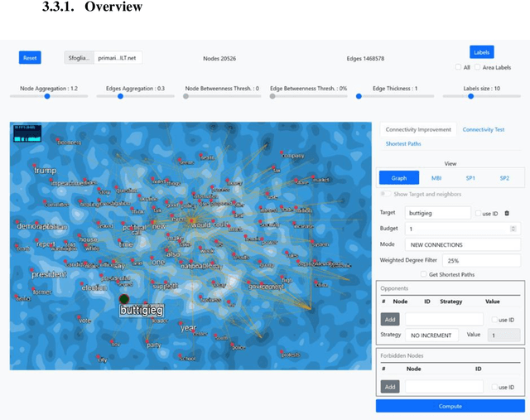
Task: Click the 'year' node label in graph
Action: tap(188, 328)
